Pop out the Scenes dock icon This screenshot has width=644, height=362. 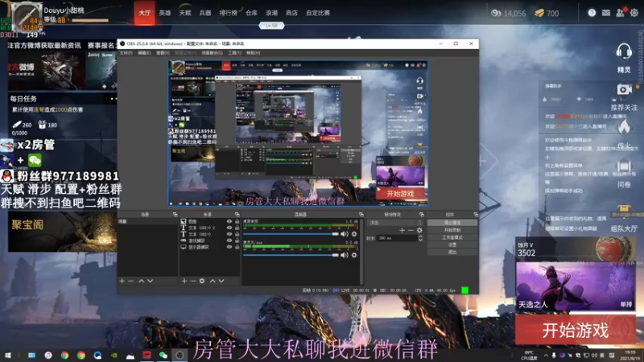(x=175, y=214)
